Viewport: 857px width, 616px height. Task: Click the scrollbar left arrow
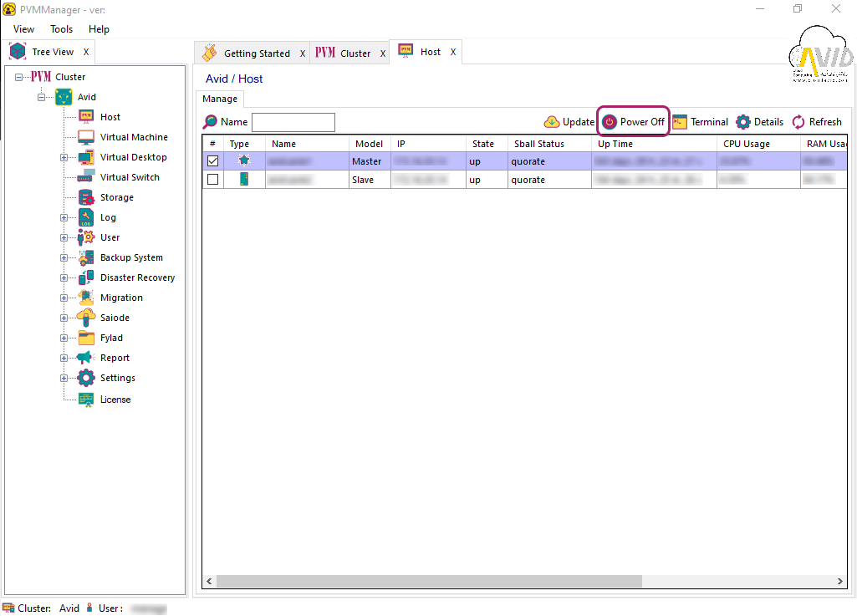(209, 581)
